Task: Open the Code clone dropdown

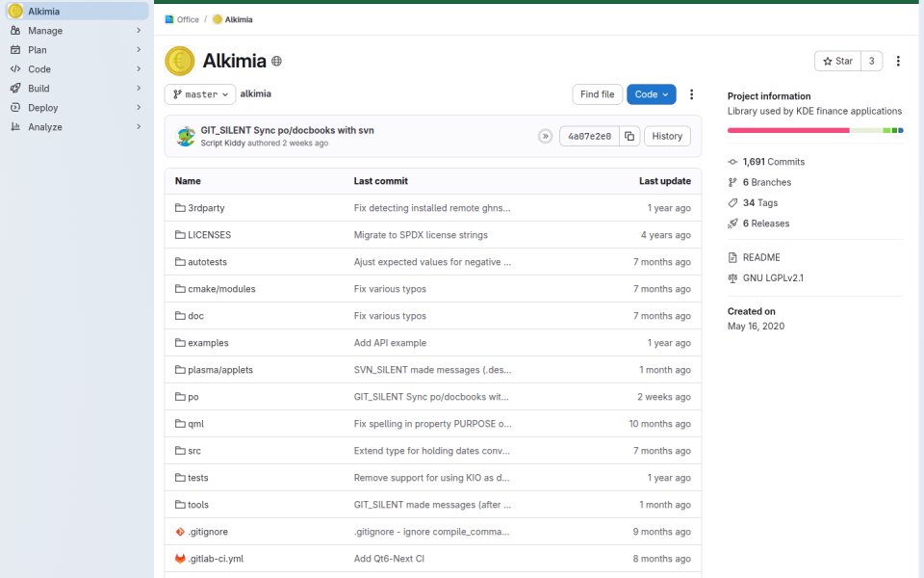Action: [652, 94]
